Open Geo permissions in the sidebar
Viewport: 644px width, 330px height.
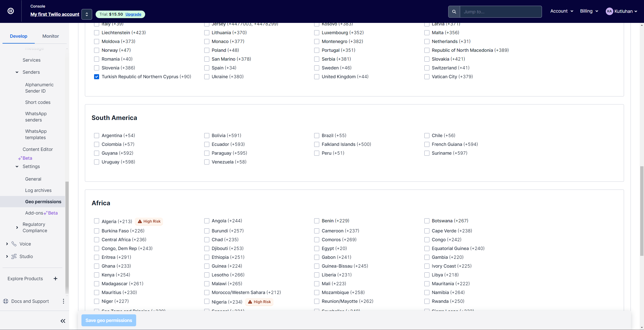[43, 201]
